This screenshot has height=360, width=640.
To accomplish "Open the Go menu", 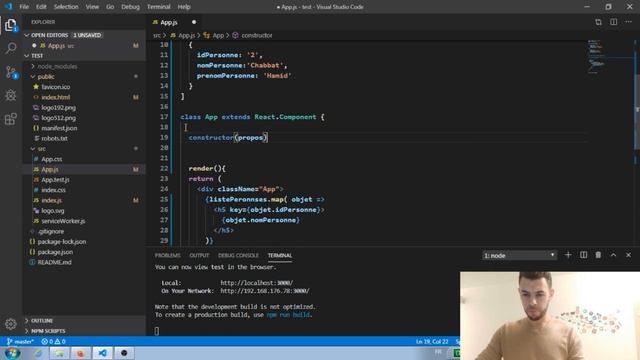I will coord(110,7).
